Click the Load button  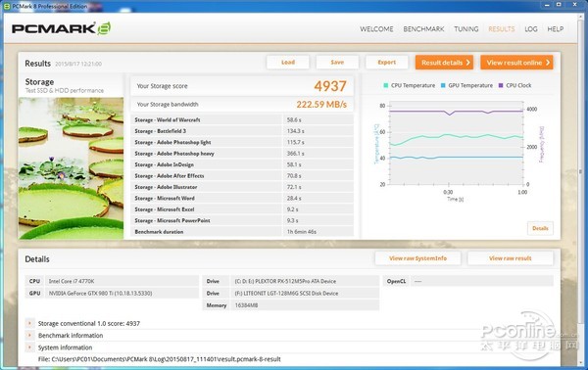(x=287, y=63)
